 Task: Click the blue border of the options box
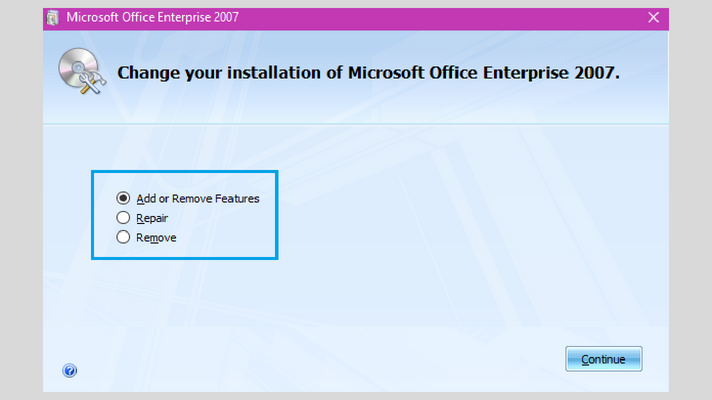[185, 172]
